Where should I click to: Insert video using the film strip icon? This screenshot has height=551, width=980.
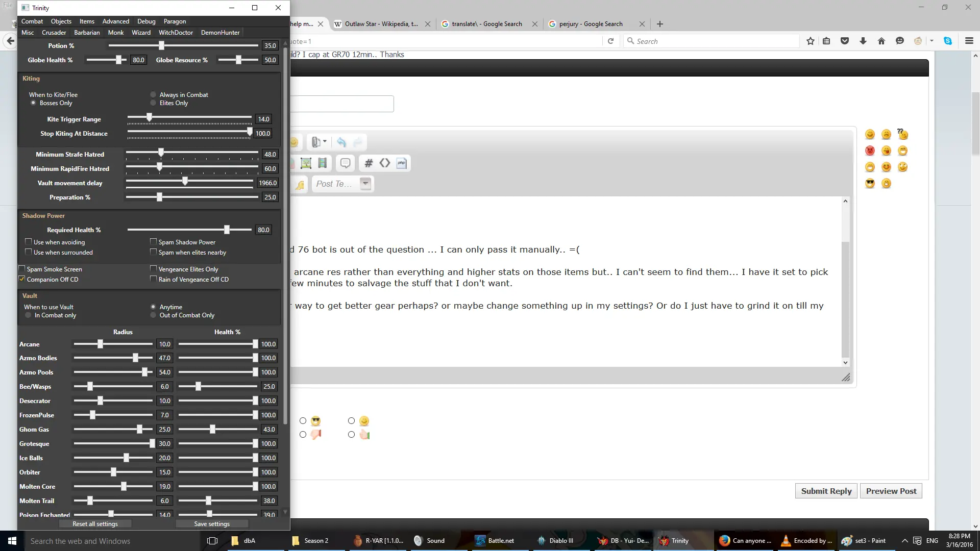coord(322,163)
